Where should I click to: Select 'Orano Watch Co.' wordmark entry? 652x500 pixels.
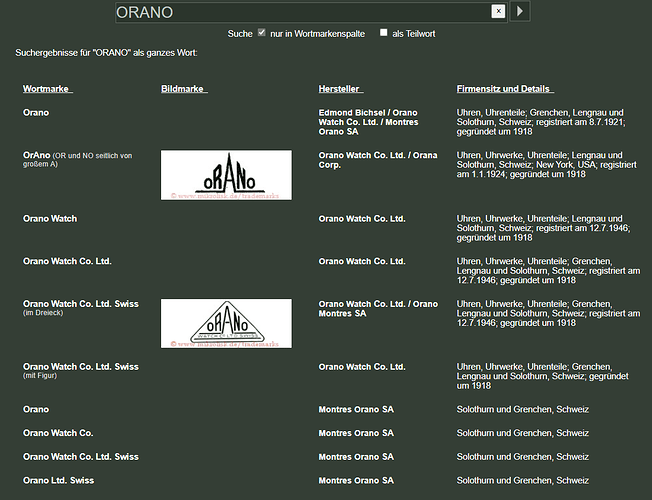pos(58,433)
